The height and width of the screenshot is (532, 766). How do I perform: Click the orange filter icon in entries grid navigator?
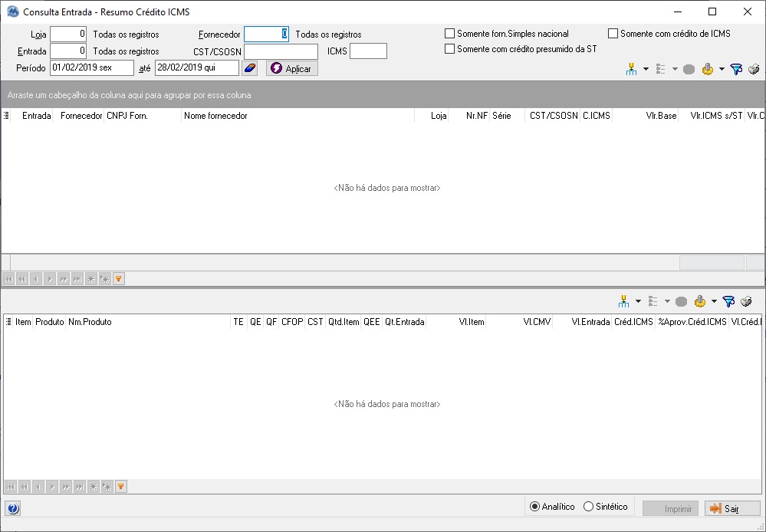[119, 279]
